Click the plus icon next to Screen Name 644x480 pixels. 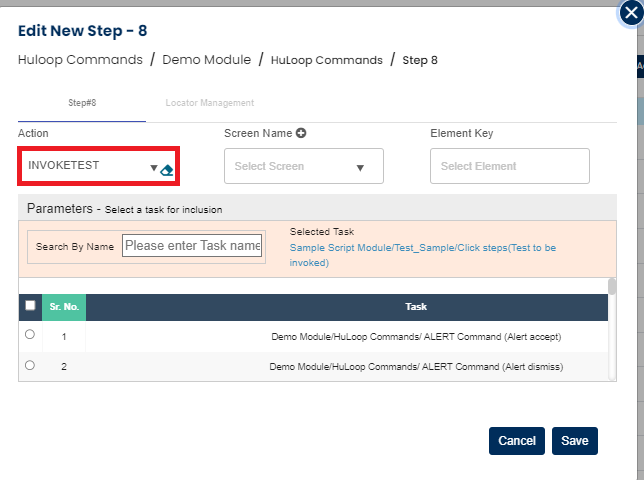point(300,133)
